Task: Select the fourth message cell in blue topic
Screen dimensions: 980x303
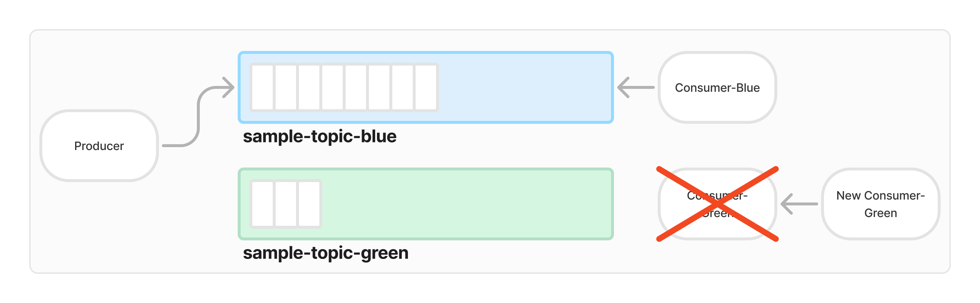Action: 332,87
